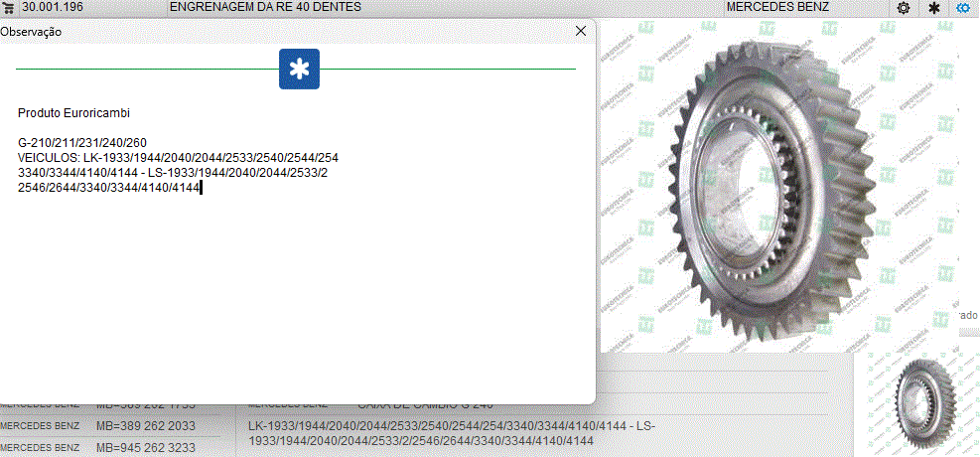Select the ENGRENAGEM DA RE 40 DENTES title
Viewport: 980px width, 457px height.
click(x=265, y=8)
